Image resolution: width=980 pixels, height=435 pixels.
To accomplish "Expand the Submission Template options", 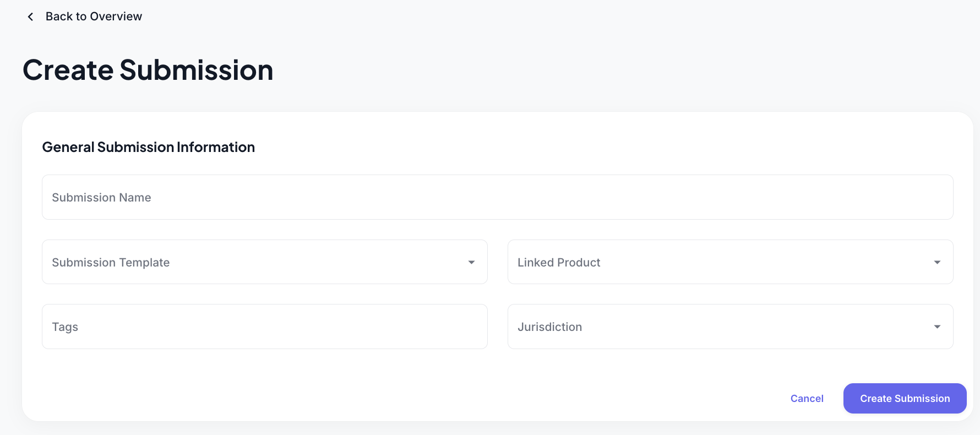I will point(264,262).
